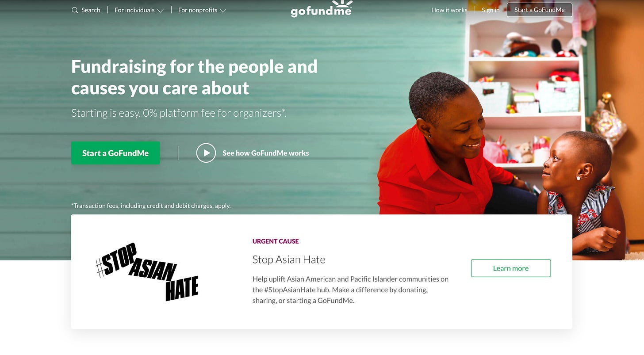Click See how GoFundMe works text
644x355 pixels.
tap(265, 153)
